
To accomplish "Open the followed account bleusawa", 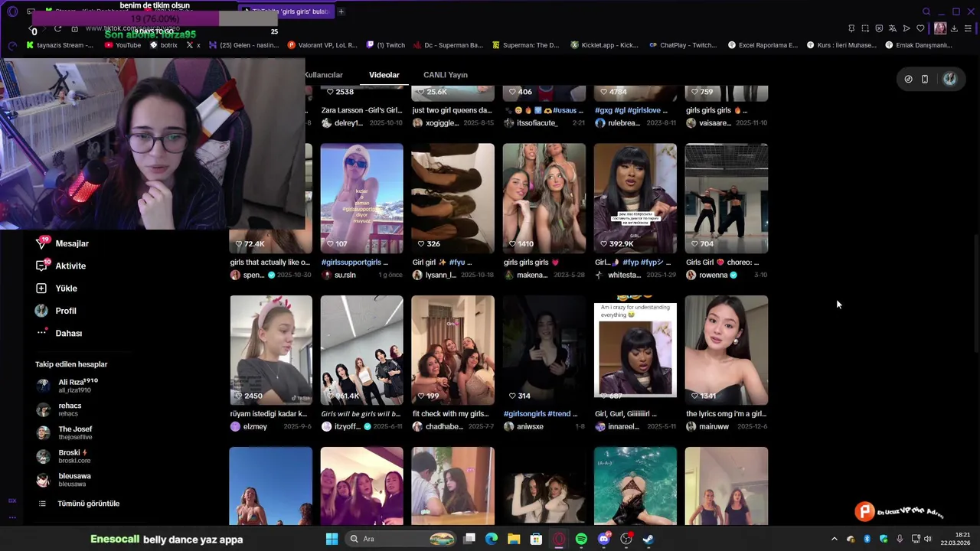I will point(64,480).
